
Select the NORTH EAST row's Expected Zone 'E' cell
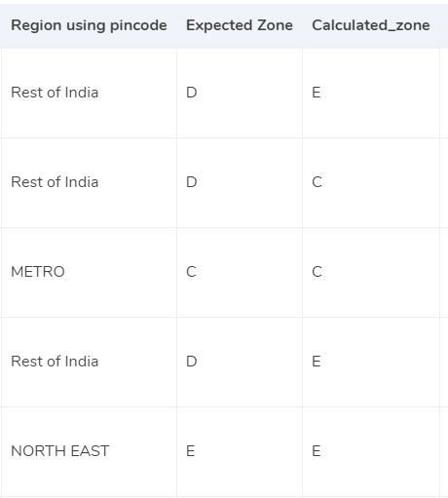240,451
